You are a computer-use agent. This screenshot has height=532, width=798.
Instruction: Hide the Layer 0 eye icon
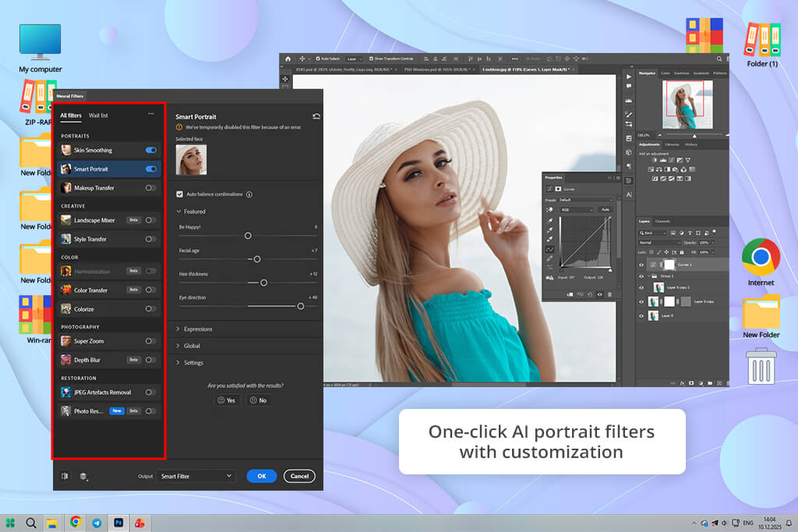pos(641,315)
